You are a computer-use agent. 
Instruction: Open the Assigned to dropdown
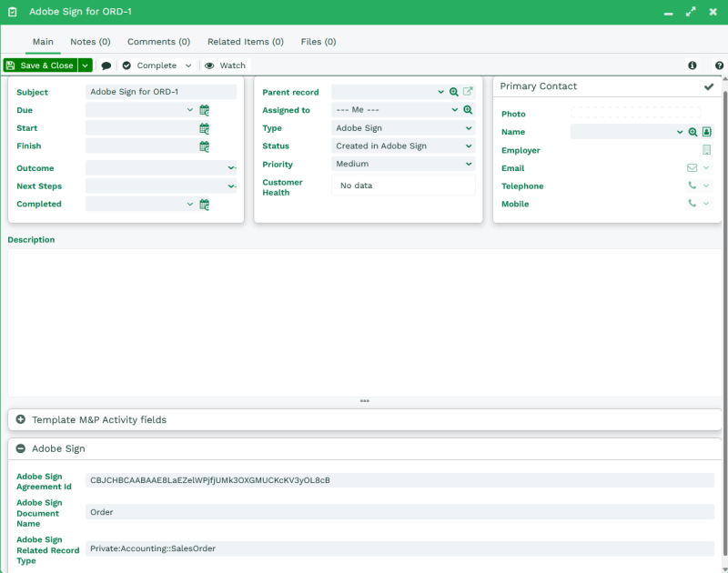(x=454, y=110)
